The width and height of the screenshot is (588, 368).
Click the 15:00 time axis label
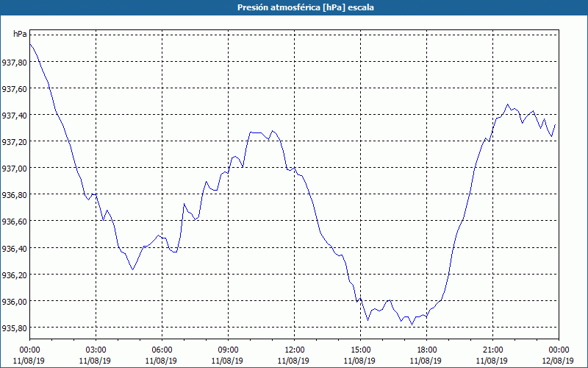point(360,350)
